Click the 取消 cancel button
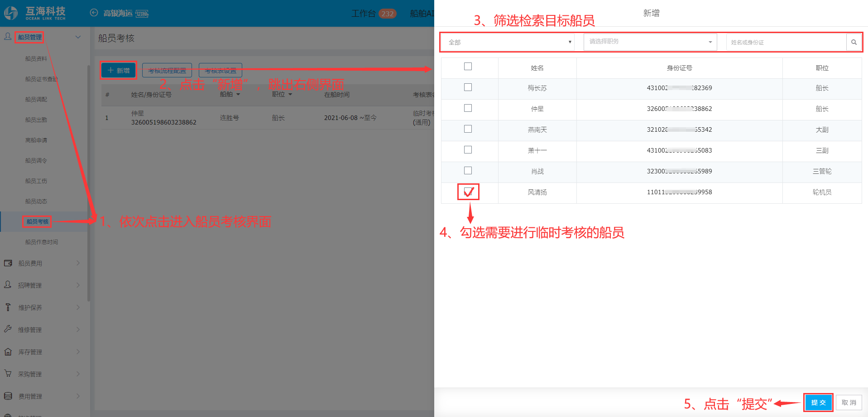 point(849,403)
